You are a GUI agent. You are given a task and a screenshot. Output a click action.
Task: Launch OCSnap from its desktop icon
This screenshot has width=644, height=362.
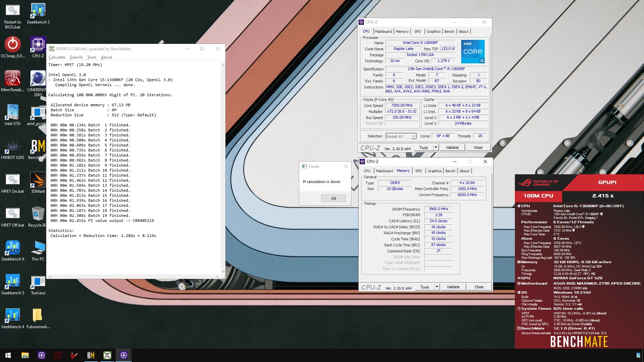[12, 48]
